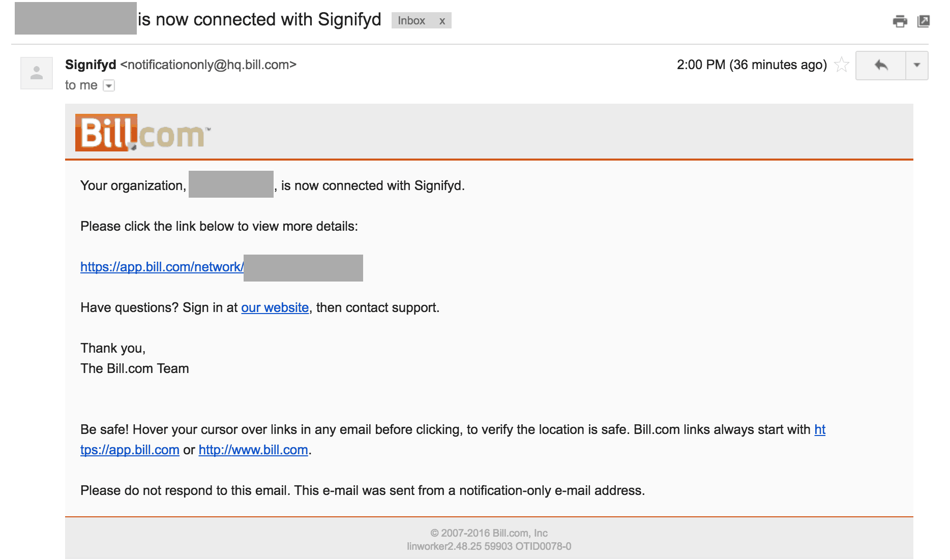
Task: Open the http://www.bill.com link
Action: coord(253,450)
